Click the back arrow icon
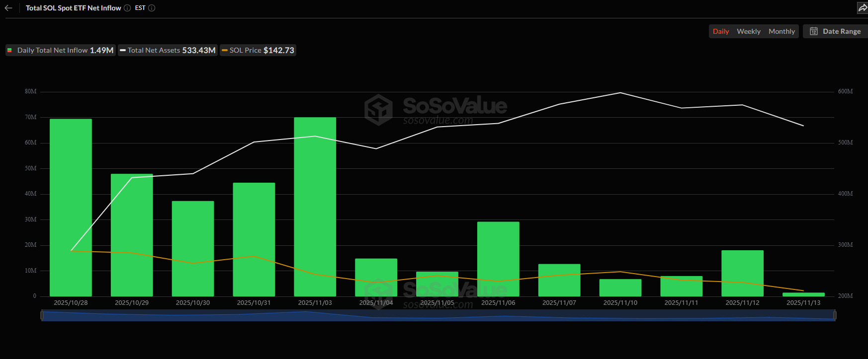This screenshot has width=868, height=359. [8, 8]
